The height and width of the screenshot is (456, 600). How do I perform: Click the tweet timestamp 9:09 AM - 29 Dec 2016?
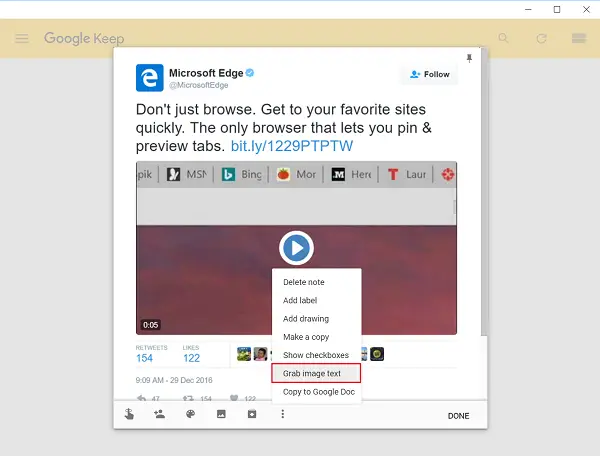click(x=174, y=380)
